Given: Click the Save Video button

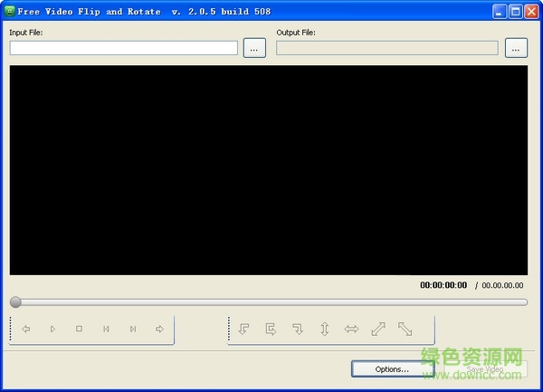Looking at the screenshot, I should [x=485, y=369].
